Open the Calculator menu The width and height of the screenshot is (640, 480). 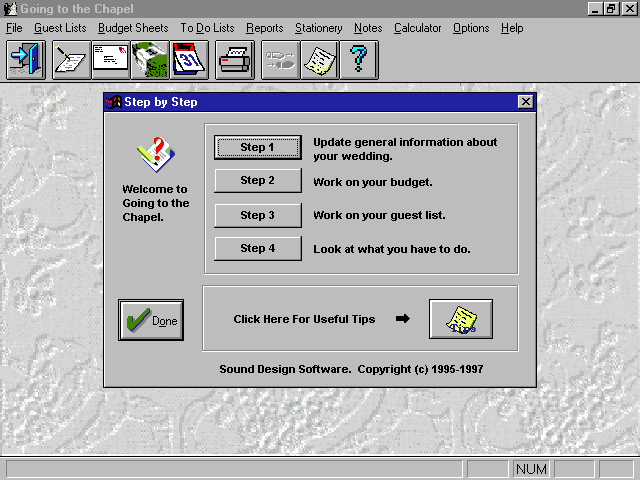[417, 28]
